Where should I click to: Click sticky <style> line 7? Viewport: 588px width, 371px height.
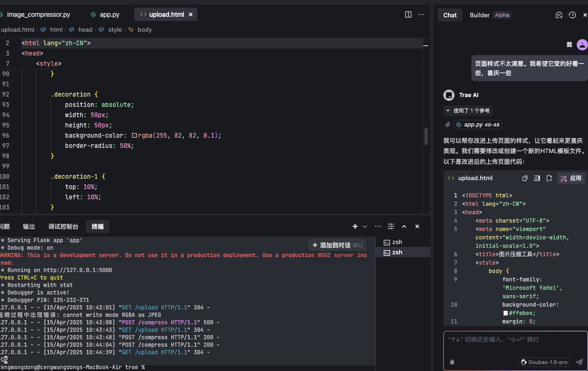coord(49,63)
